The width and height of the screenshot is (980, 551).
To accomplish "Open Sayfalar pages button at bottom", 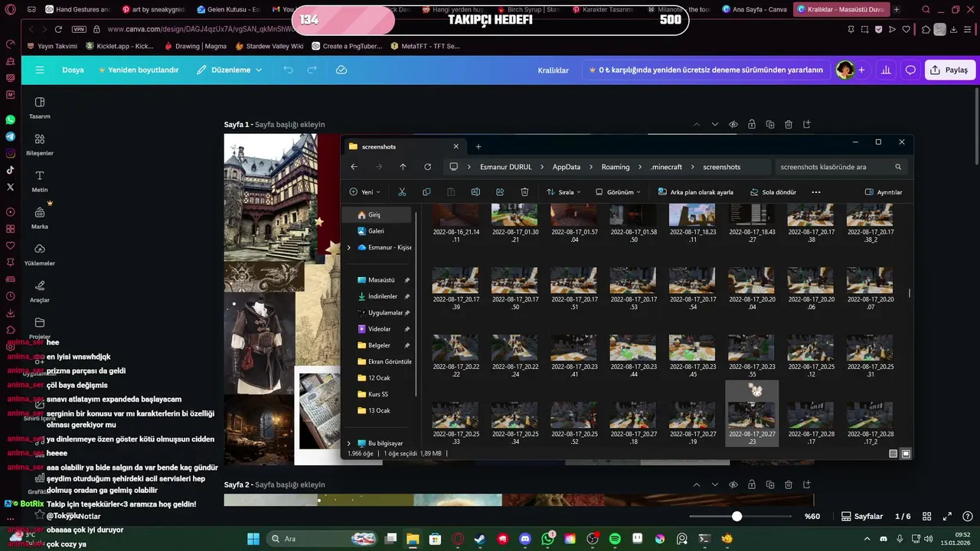I will [862, 517].
